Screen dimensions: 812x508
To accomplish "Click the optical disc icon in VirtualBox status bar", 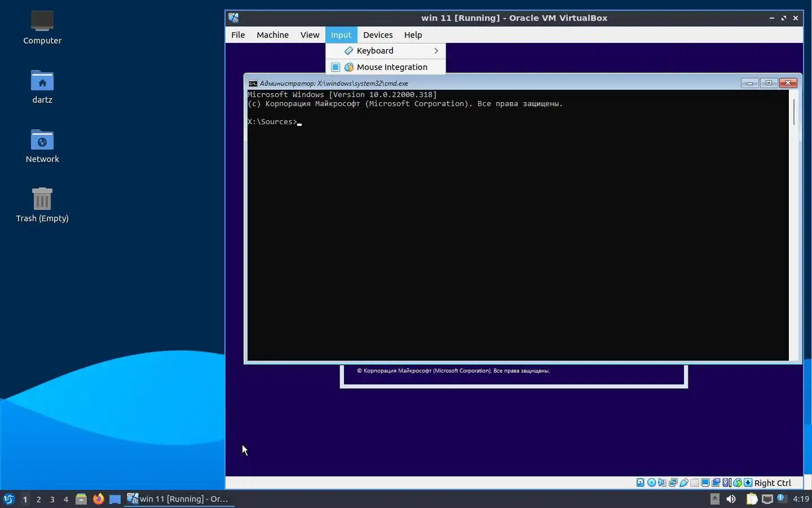I will tap(652, 483).
